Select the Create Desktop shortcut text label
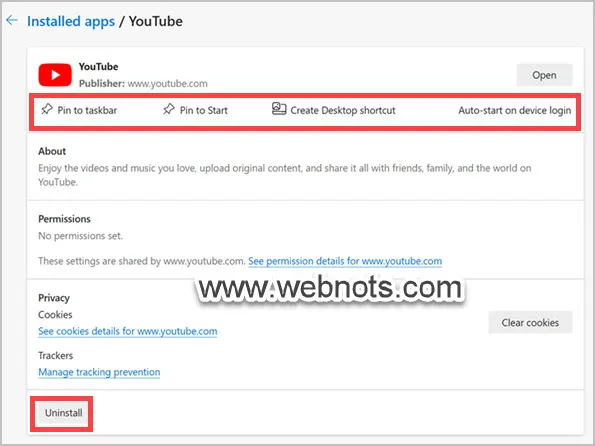Image resolution: width=595 pixels, height=446 pixels. [343, 110]
